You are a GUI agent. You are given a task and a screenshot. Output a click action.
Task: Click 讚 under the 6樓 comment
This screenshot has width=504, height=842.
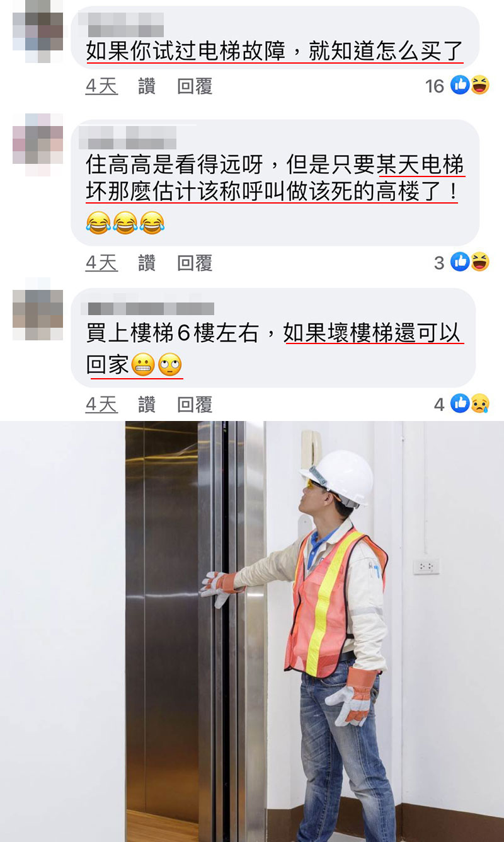147,405
